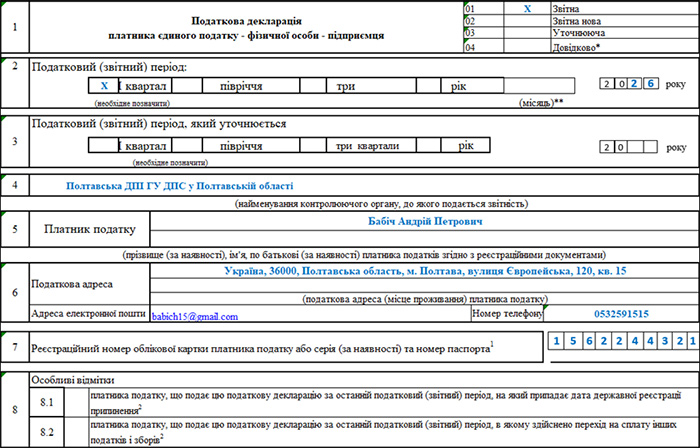Check I квартал box in section 3 corrected period
Image resolution: width=700 pixels, height=448 pixels.
[104, 146]
